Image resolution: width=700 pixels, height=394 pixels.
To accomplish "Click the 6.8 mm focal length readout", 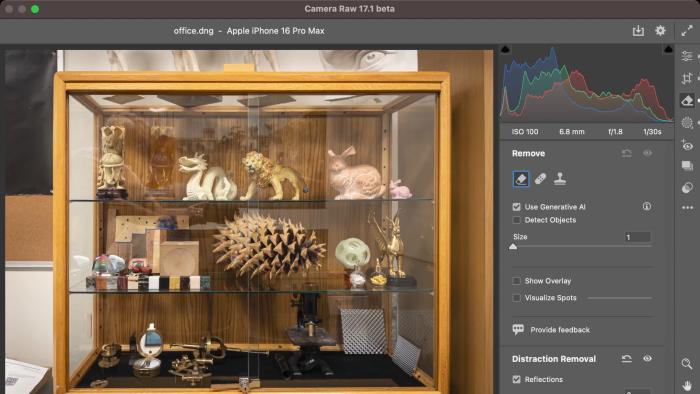I will pos(572,132).
